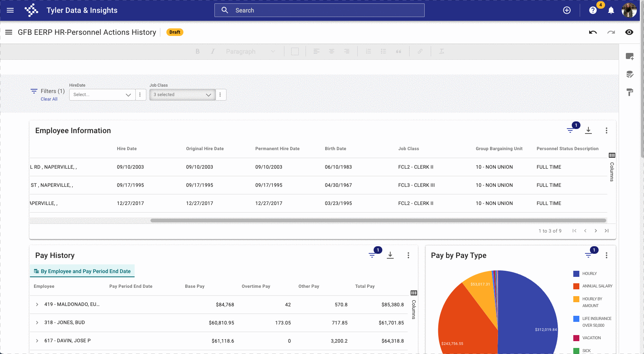Open Employee Information more options menu
This screenshot has height=354, width=644.
pos(607,130)
